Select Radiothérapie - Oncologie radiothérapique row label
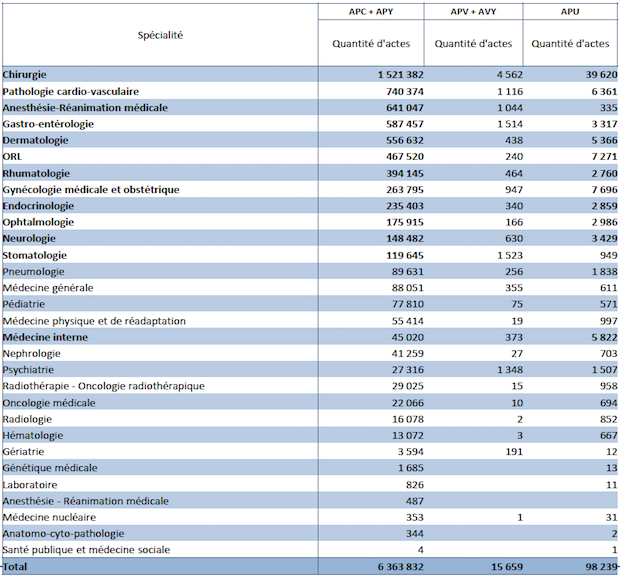The height and width of the screenshot is (578, 620). pyautogui.click(x=103, y=386)
